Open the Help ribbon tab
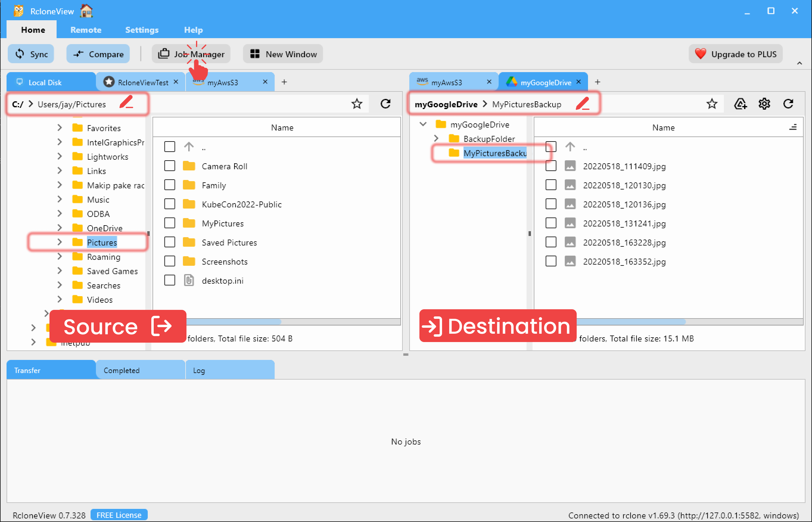 [x=193, y=30]
